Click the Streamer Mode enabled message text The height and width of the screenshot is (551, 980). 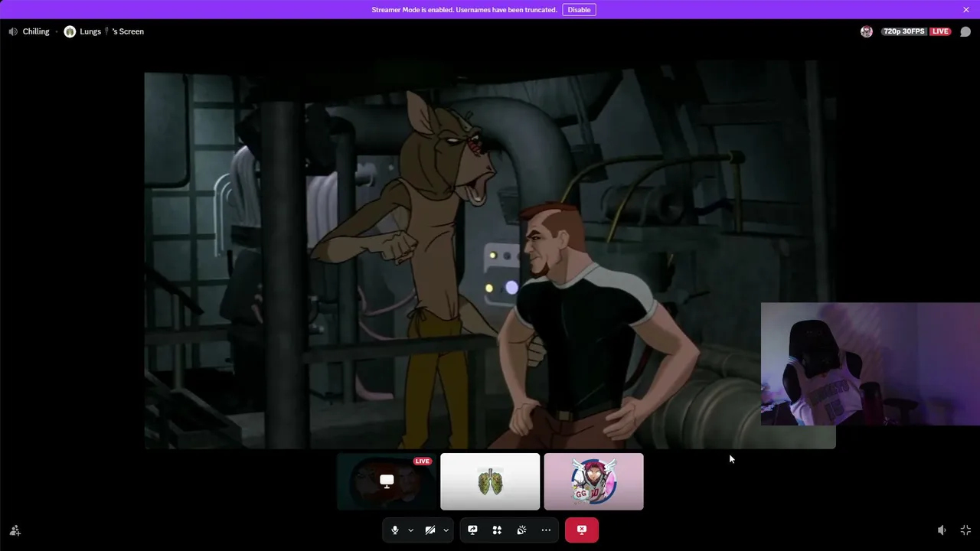coord(464,10)
